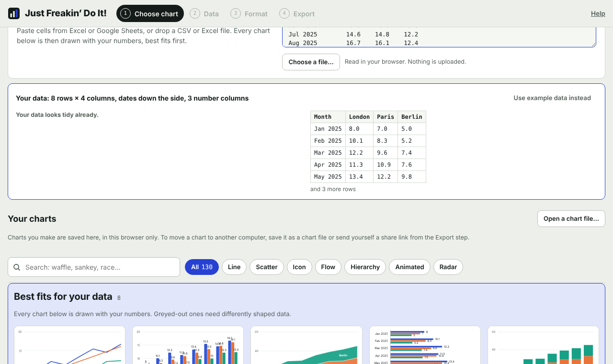Image resolution: width=613 pixels, height=364 pixels.
Task: Open the stacked column chart thumbnail
Action: 543,345
